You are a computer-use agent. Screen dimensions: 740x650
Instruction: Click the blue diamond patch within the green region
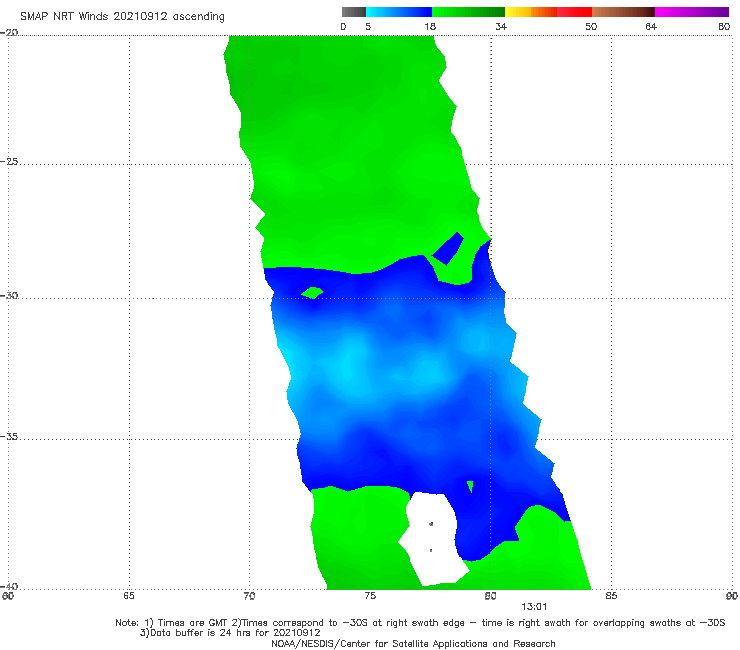tap(448, 248)
